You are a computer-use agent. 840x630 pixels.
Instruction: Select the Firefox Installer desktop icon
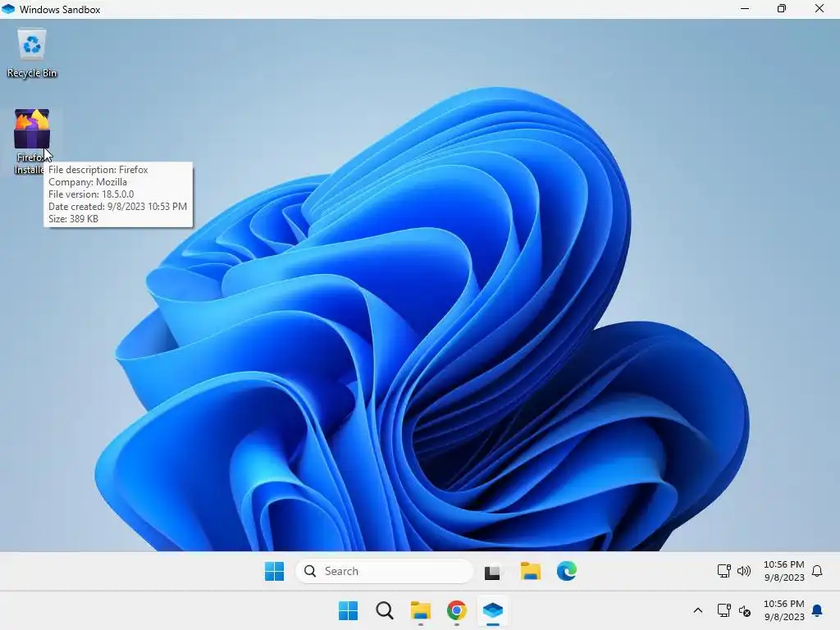pos(32,141)
